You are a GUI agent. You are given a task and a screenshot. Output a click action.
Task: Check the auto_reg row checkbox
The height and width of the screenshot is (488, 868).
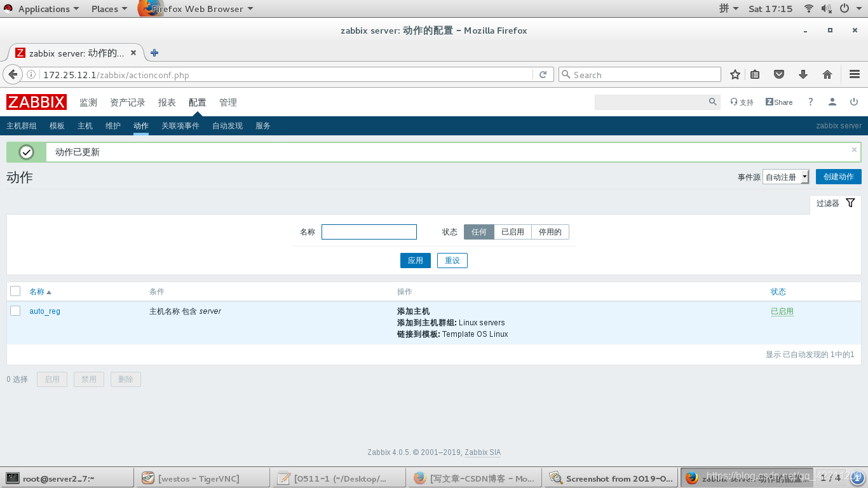[15, 311]
